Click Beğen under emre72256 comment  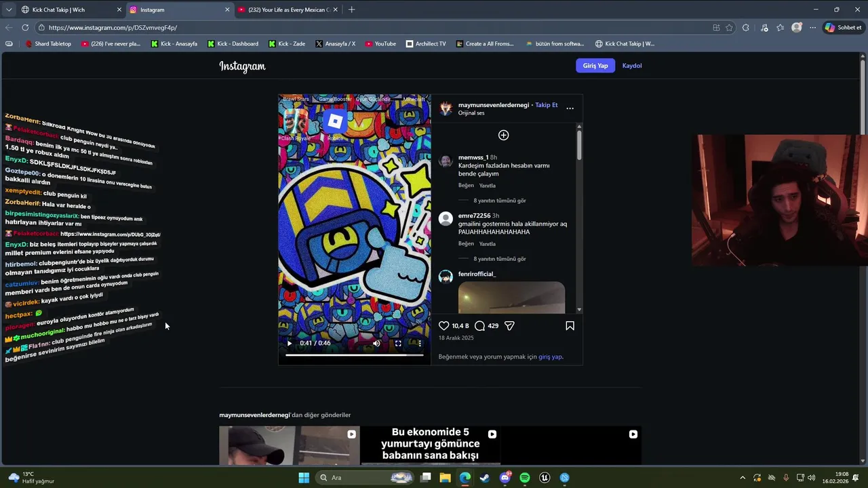466,244
